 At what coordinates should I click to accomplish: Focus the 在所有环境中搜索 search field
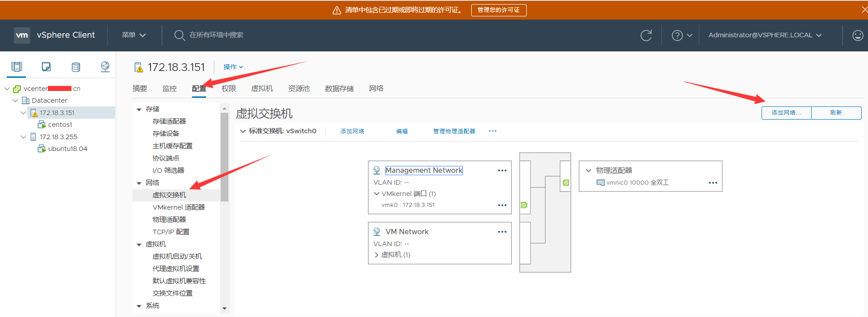(217, 35)
